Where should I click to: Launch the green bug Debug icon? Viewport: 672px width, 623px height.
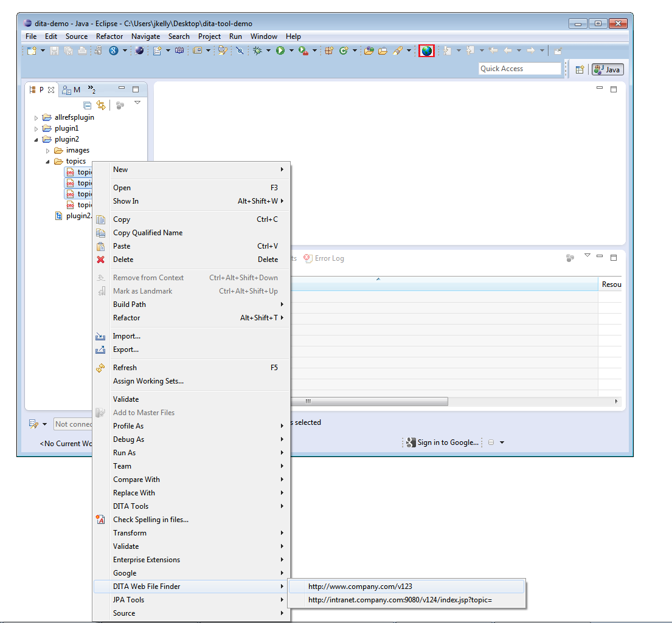click(x=258, y=50)
